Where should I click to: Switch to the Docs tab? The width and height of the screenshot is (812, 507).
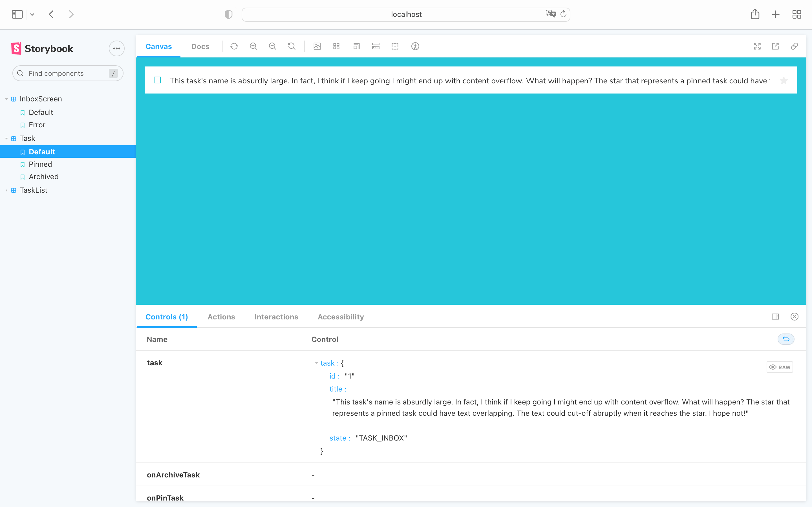[200, 46]
